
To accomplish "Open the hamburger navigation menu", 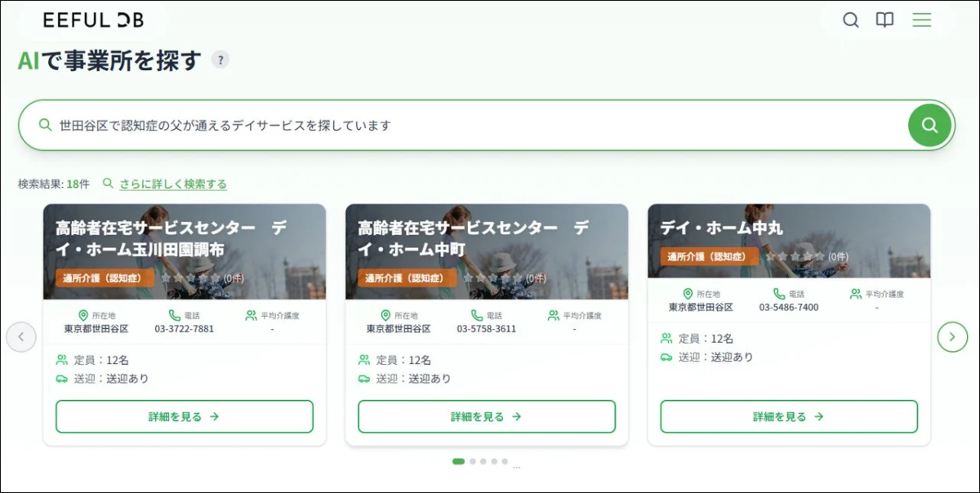I will 921,20.
